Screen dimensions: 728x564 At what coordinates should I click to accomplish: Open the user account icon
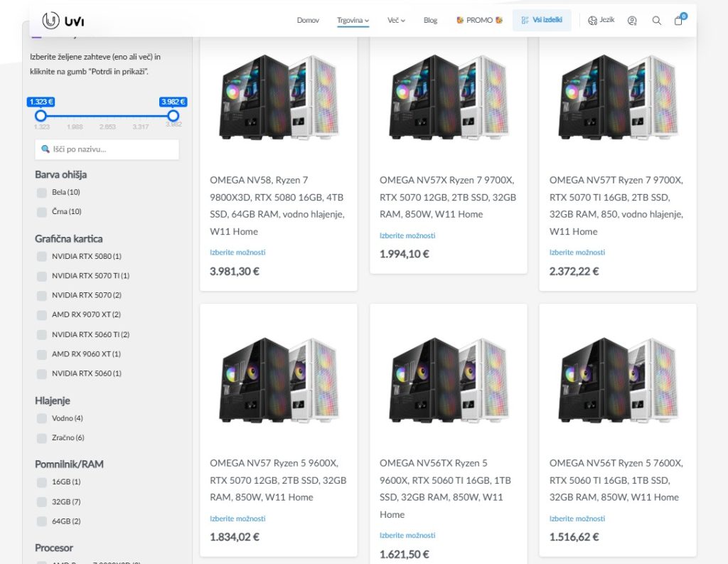coord(632,21)
